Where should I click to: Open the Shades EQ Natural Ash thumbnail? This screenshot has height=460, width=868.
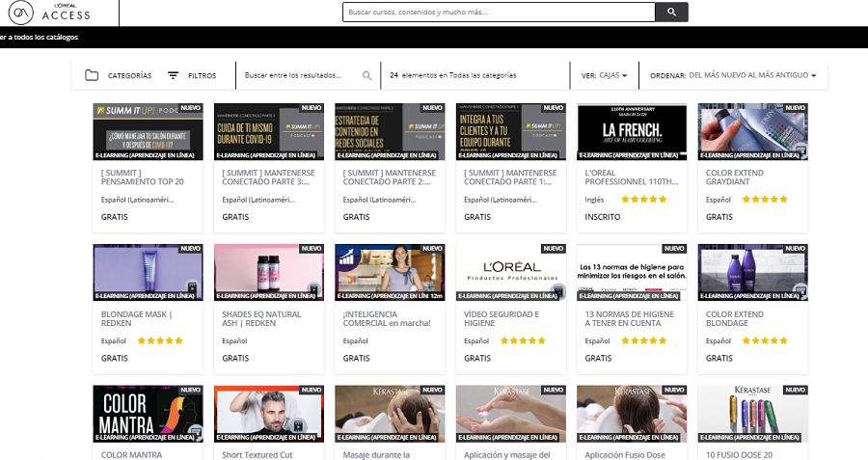(x=269, y=272)
